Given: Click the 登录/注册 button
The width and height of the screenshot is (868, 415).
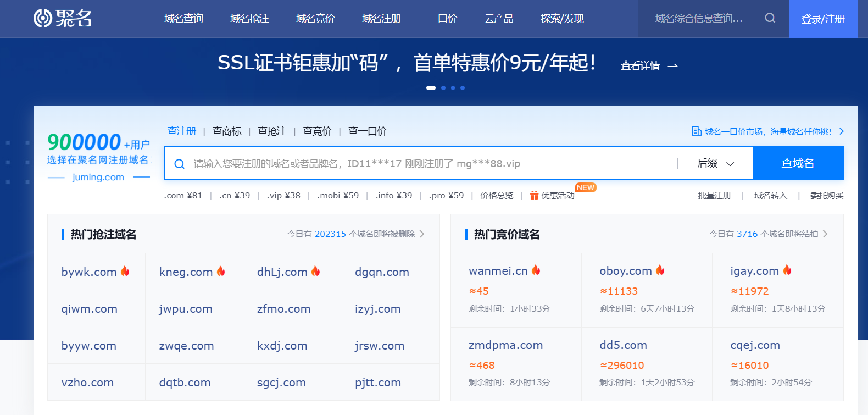Looking at the screenshot, I should [x=823, y=19].
